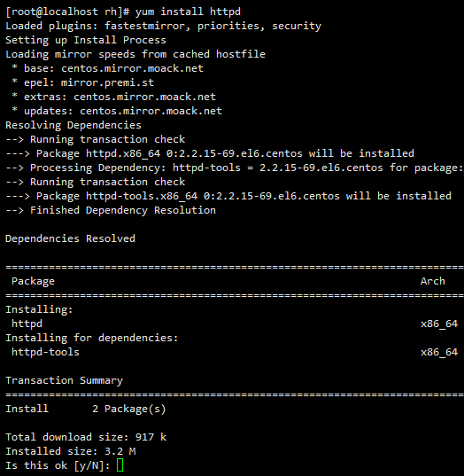Click the 'Resolving Dependencies' line
This screenshot has height=476, width=464.
coord(73,125)
